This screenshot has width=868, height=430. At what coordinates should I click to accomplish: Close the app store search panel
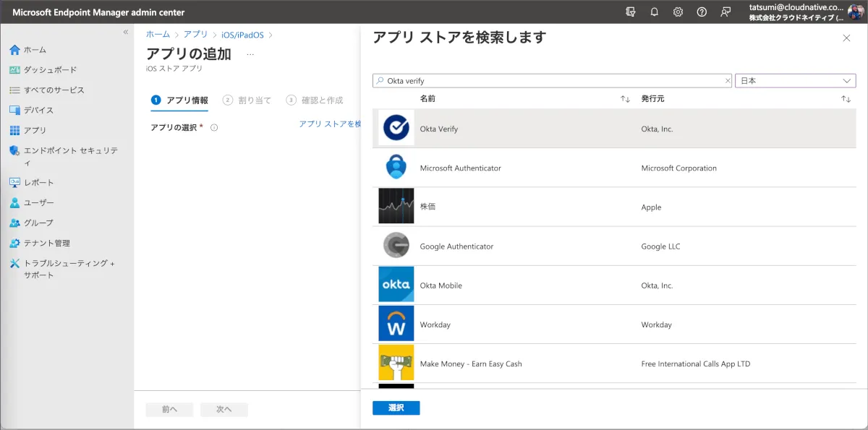point(846,38)
